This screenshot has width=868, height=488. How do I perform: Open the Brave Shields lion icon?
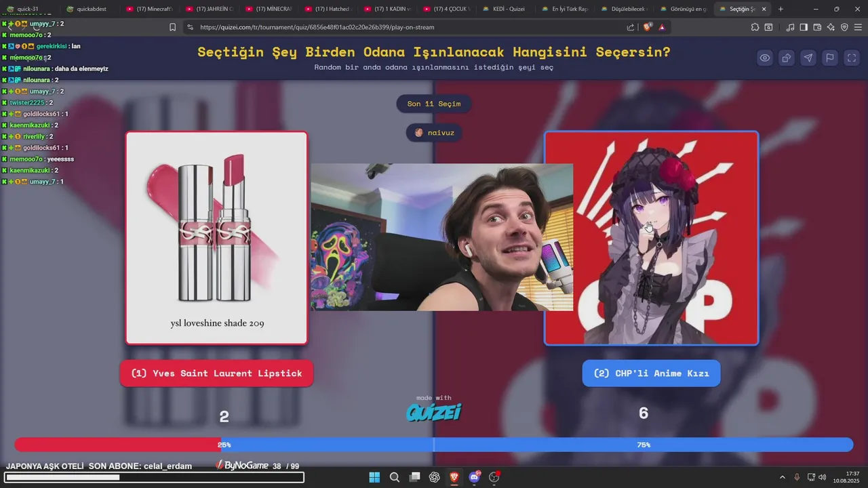[647, 27]
